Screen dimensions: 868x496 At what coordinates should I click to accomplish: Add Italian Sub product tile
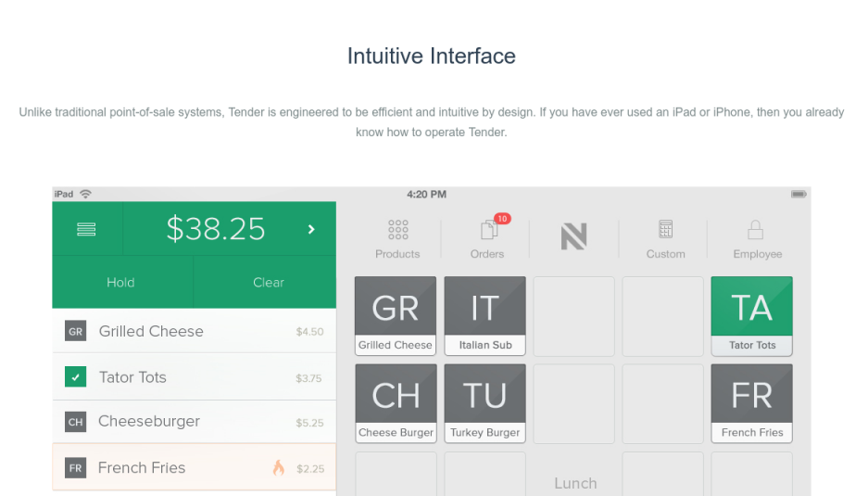484,316
